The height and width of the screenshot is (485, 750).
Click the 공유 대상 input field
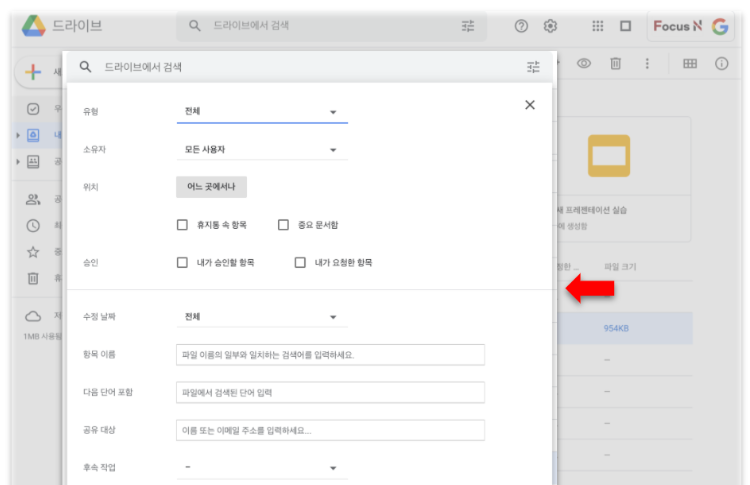330,430
